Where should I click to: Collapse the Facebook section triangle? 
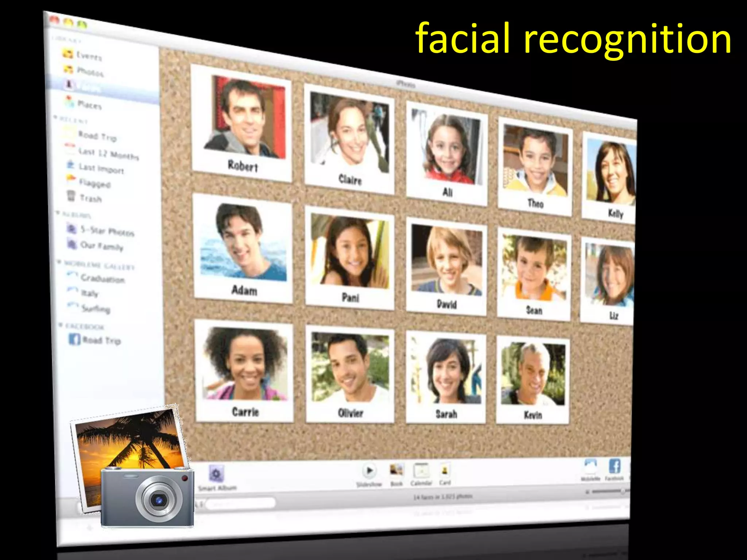[x=61, y=324]
